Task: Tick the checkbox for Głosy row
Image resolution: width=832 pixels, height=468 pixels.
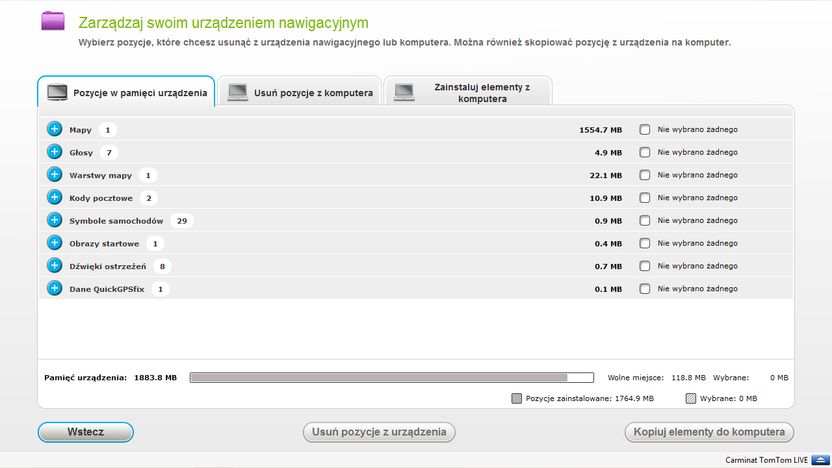Action: 645,152
